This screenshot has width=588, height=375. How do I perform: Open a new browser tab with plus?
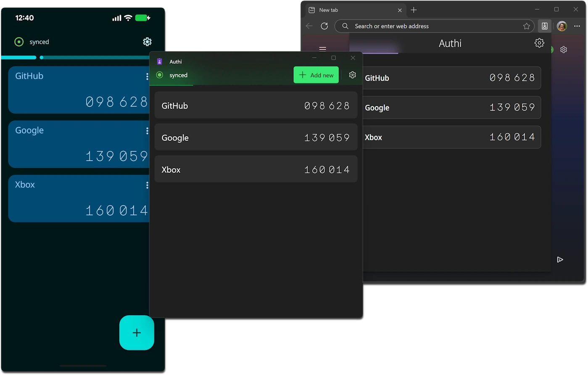[x=414, y=10]
